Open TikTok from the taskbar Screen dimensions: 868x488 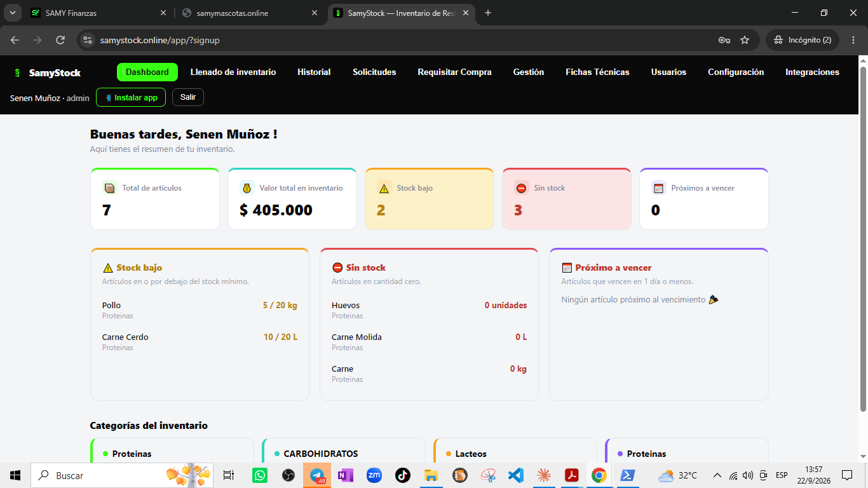403,475
